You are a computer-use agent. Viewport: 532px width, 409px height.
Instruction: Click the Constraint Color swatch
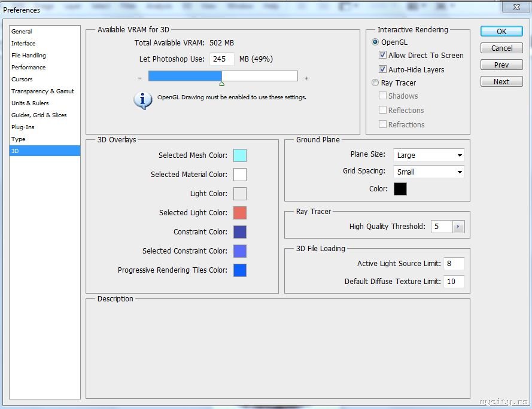coord(240,232)
